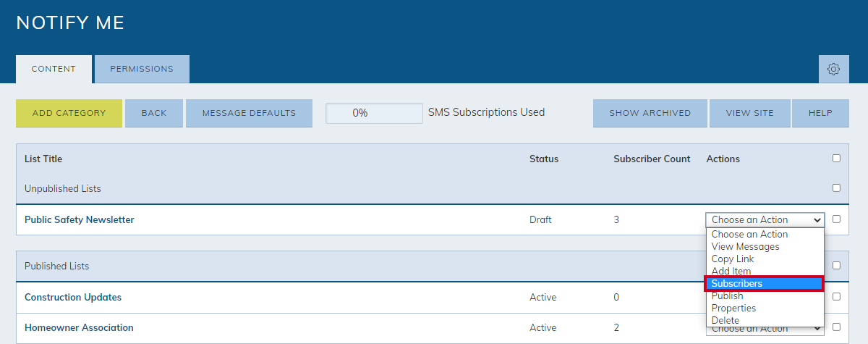Open the settings gear icon
The width and height of the screenshot is (868, 344).
coord(833,69)
